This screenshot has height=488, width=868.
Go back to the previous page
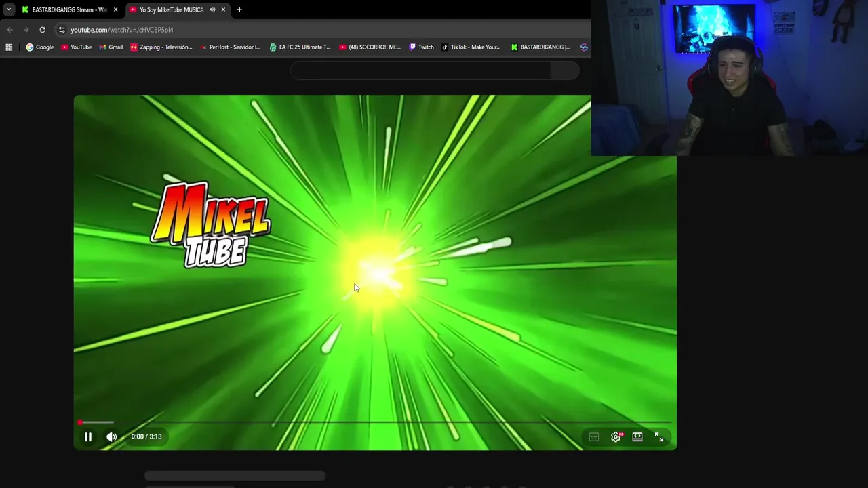pyautogui.click(x=9, y=30)
